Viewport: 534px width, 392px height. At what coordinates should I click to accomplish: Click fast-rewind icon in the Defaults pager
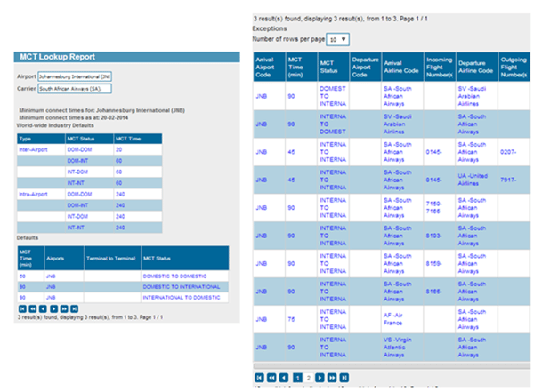coord(33,308)
